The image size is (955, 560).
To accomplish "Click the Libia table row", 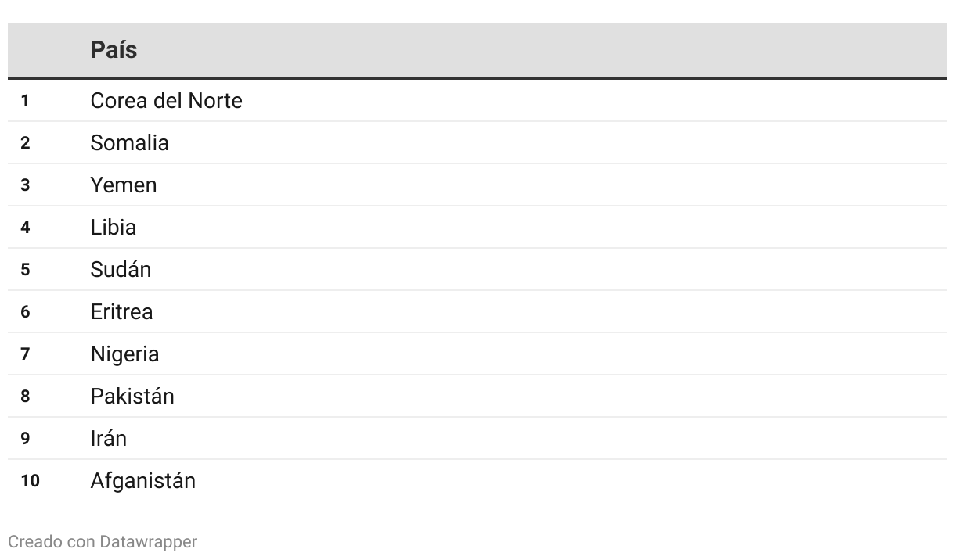I will click(x=114, y=228).
